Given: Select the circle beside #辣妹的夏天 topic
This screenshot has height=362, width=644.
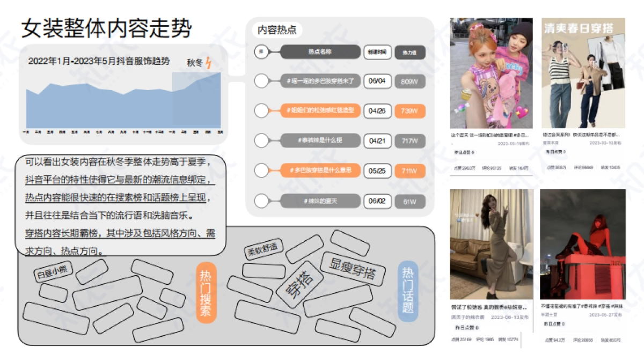Looking at the screenshot, I should (262, 202).
